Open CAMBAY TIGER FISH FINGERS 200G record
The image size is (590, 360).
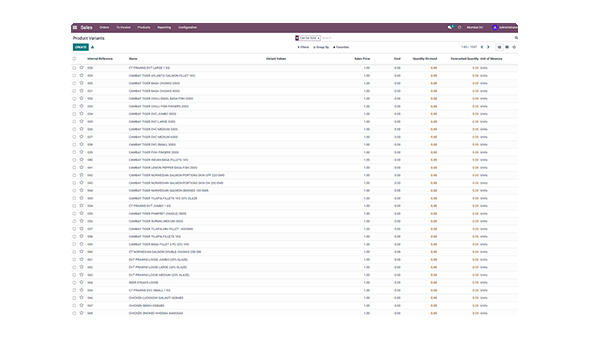pyautogui.click(x=154, y=152)
